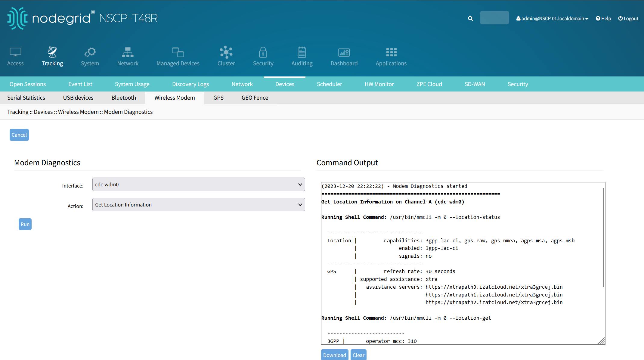Click the search magnifier icon

pyautogui.click(x=470, y=19)
